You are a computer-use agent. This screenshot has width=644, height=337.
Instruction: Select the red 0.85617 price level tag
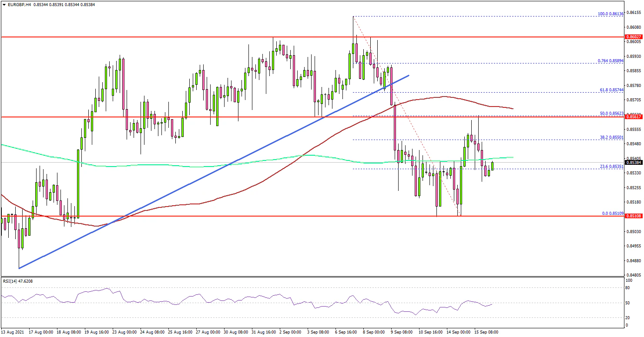[634, 117]
